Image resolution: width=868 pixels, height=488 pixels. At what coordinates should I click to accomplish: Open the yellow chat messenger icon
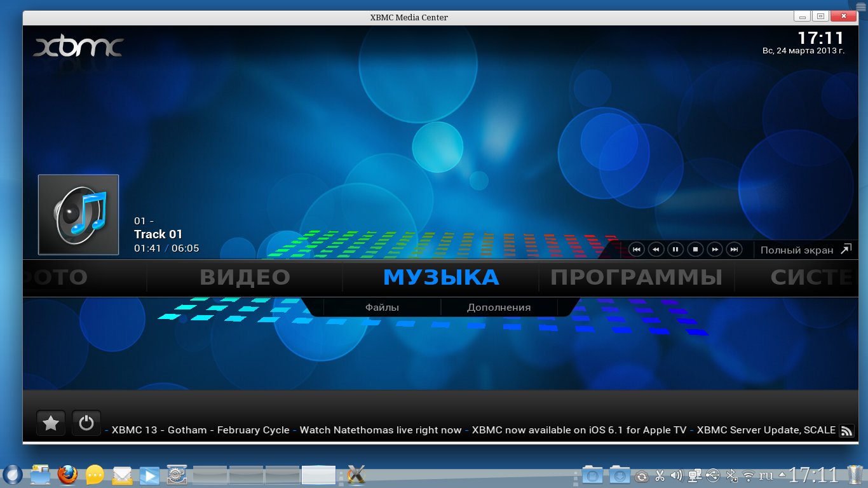coord(95,475)
